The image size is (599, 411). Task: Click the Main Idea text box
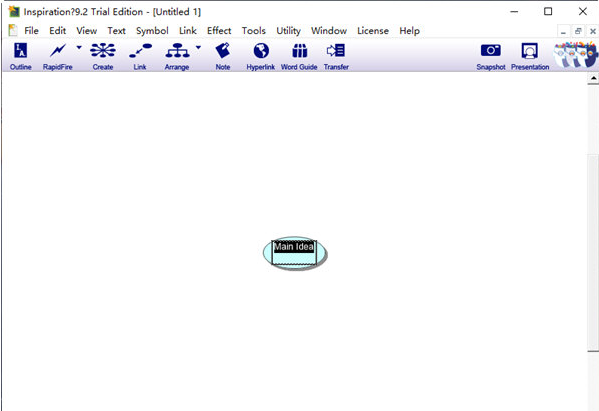(x=294, y=252)
